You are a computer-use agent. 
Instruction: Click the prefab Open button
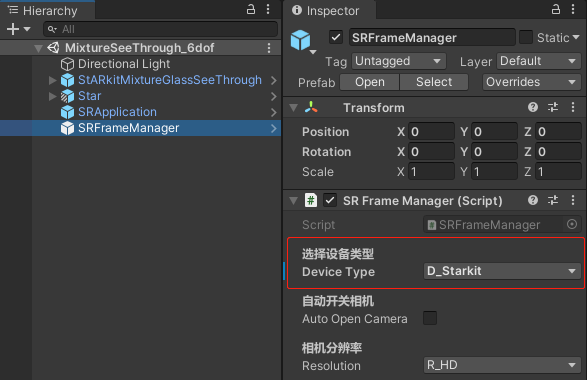point(369,82)
